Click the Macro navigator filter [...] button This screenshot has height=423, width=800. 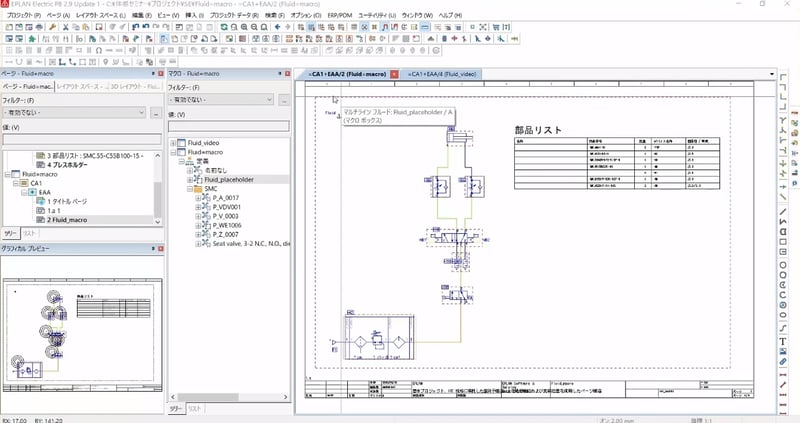284,100
